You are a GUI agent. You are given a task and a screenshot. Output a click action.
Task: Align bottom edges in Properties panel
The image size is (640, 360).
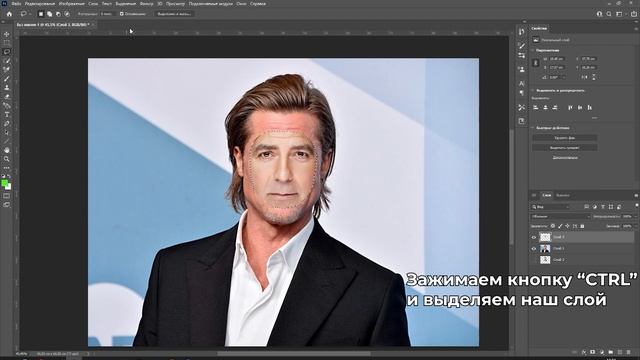tap(589, 107)
